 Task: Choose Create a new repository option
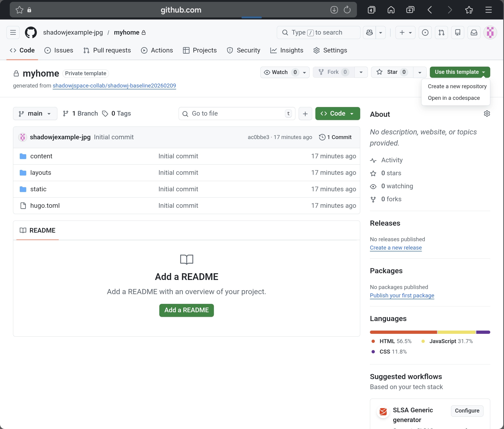coord(457,86)
